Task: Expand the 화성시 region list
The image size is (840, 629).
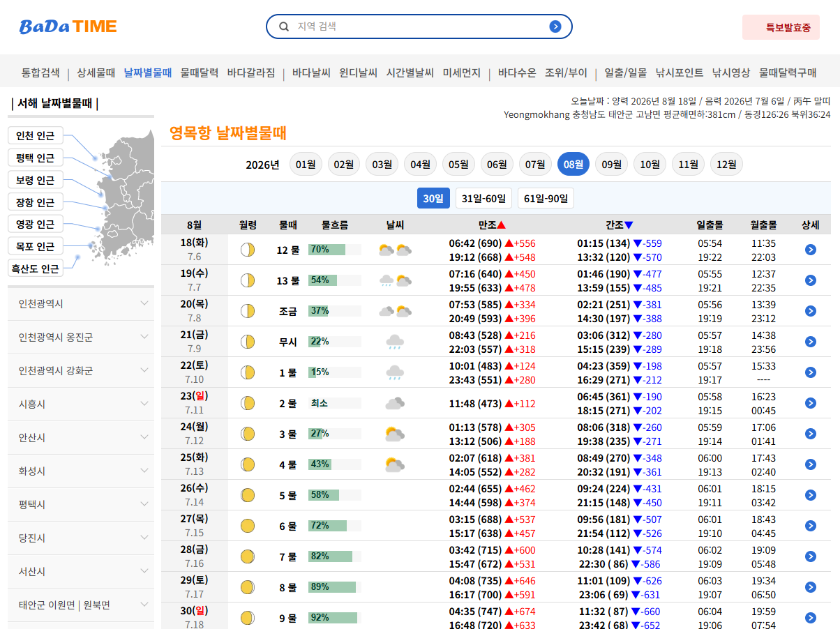Action: click(81, 471)
